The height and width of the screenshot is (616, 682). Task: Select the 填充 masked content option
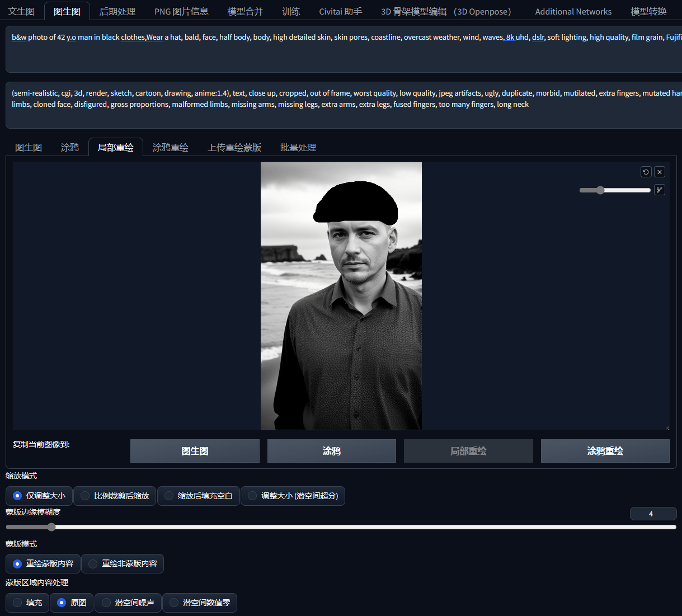(27, 603)
